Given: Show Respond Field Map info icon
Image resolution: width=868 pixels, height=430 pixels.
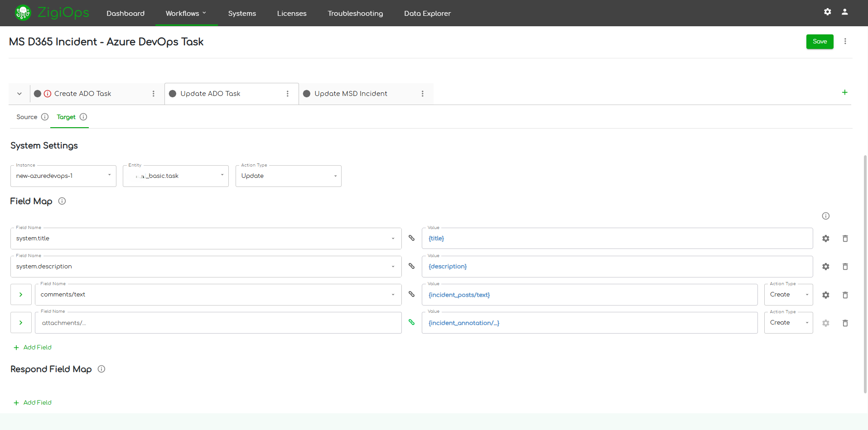Looking at the screenshot, I should pyautogui.click(x=101, y=369).
